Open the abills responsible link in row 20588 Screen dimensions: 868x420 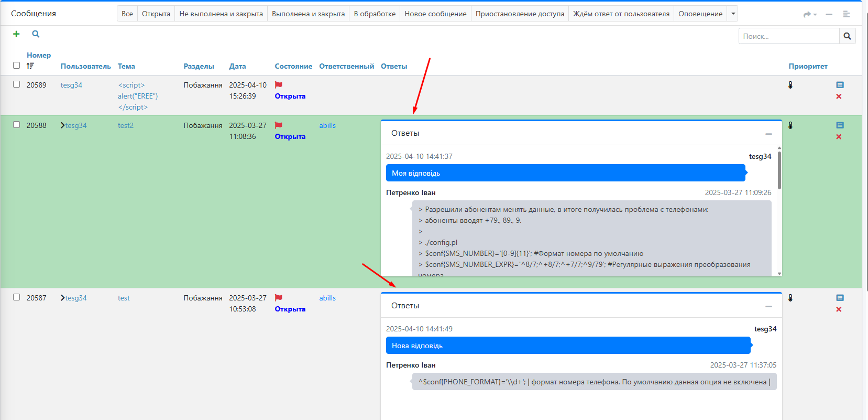click(327, 125)
